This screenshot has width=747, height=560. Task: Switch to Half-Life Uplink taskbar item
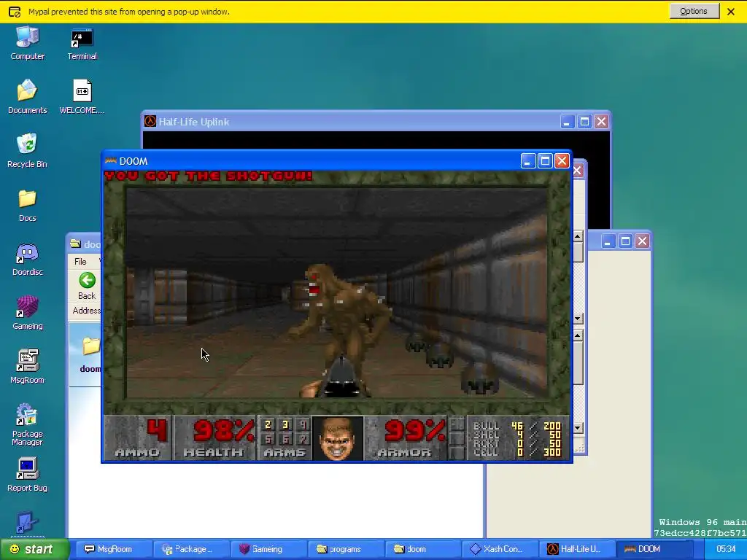(578, 549)
